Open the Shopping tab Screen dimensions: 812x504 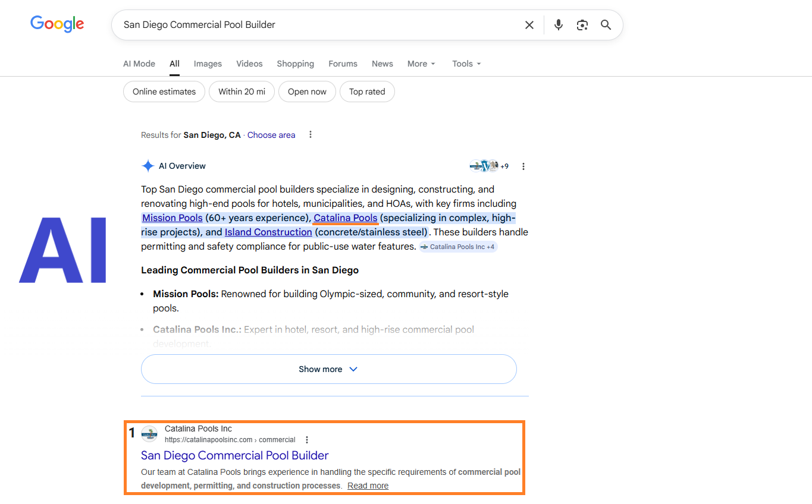295,64
